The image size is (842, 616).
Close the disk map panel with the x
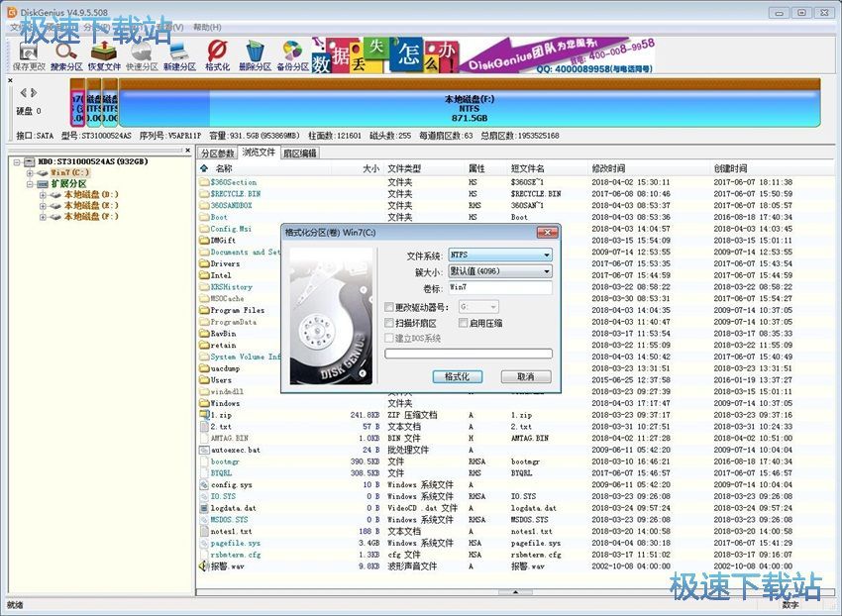pyautogui.click(x=10, y=80)
